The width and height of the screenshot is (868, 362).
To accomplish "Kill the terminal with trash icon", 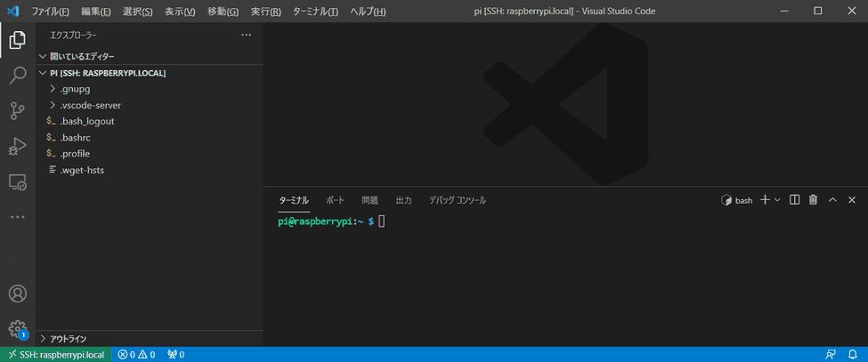I will click(x=813, y=199).
